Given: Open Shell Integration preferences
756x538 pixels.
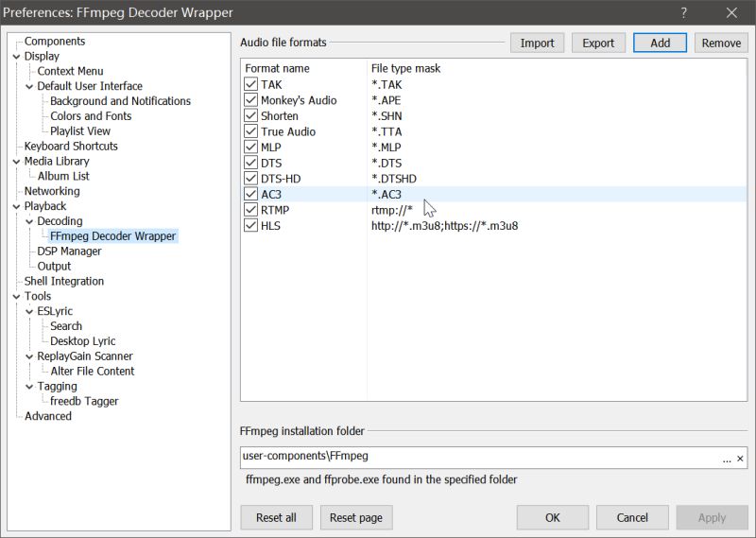Looking at the screenshot, I should pos(64,281).
